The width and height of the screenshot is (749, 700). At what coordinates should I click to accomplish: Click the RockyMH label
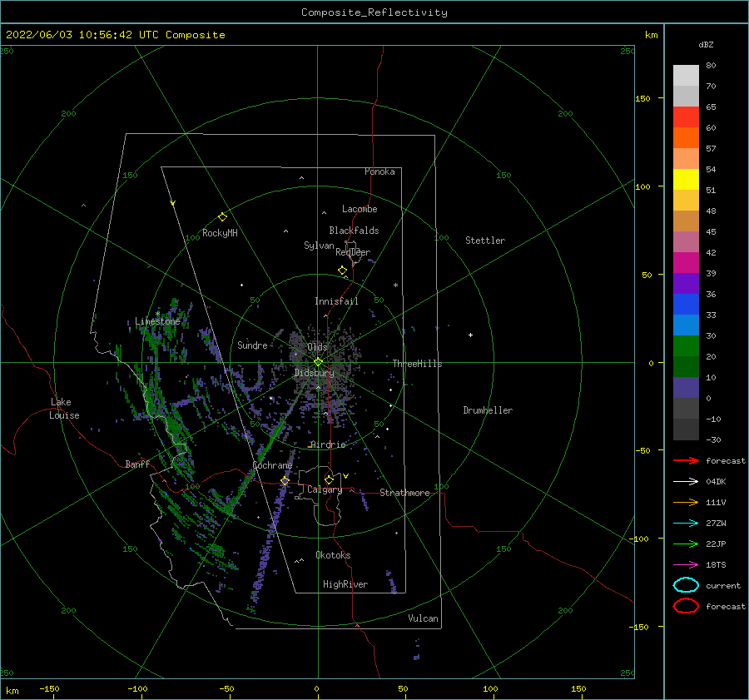click(220, 233)
